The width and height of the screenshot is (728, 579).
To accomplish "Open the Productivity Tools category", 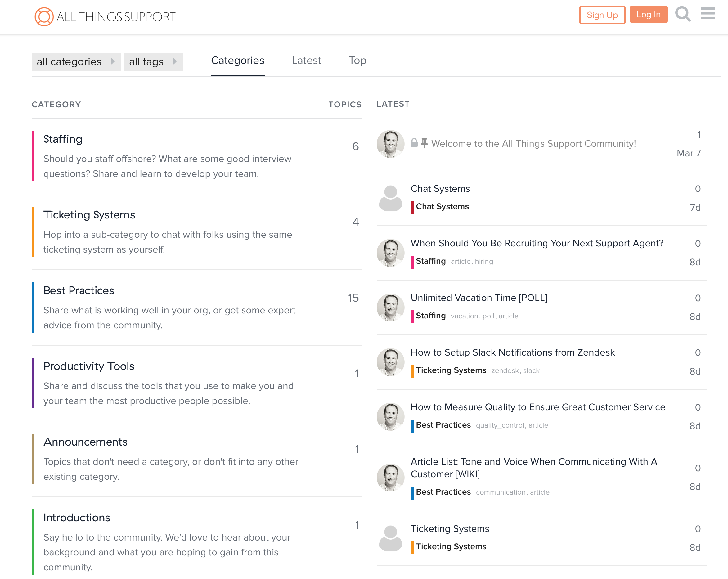I will (89, 366).
